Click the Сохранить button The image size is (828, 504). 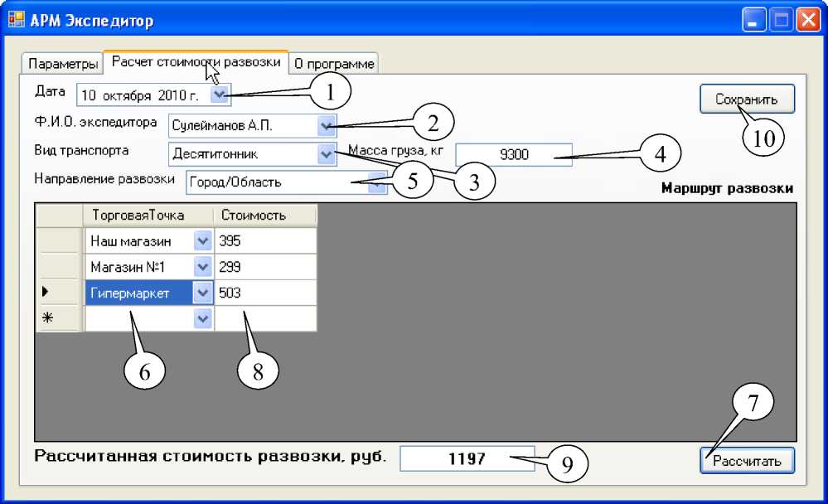tap(748, 99)
